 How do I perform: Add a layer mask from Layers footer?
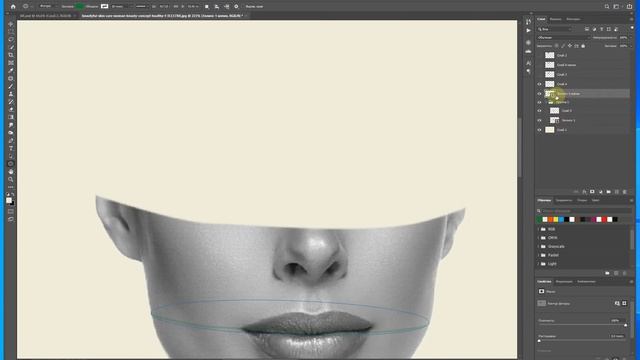pos(592,191)
